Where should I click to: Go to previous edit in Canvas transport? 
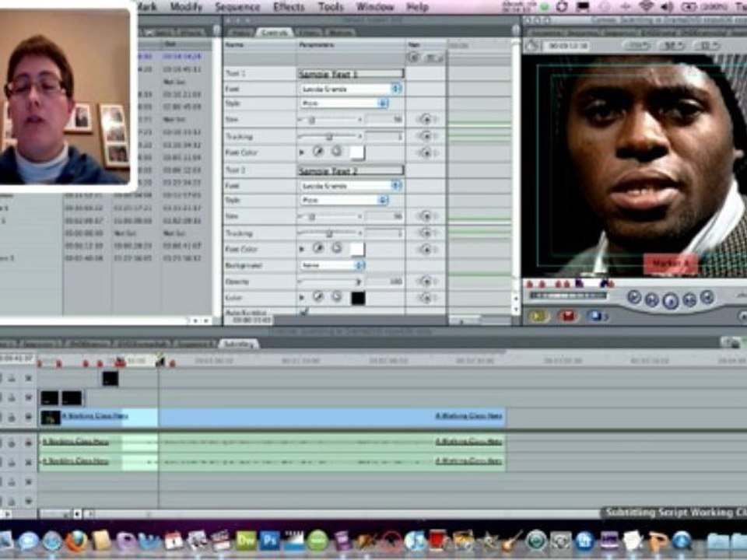tap(634, 297)
